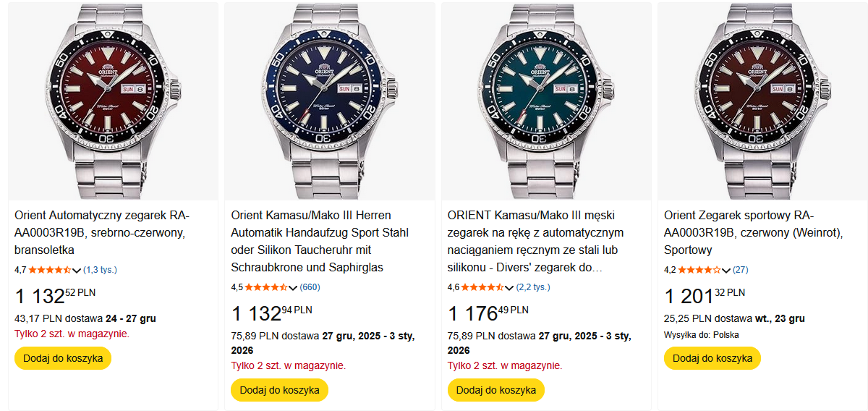Image resolution: width=868 pixels, height=411 pixels.
Task: Add the 1 132,52 PLN watch to cart
Action: (63, 358)
